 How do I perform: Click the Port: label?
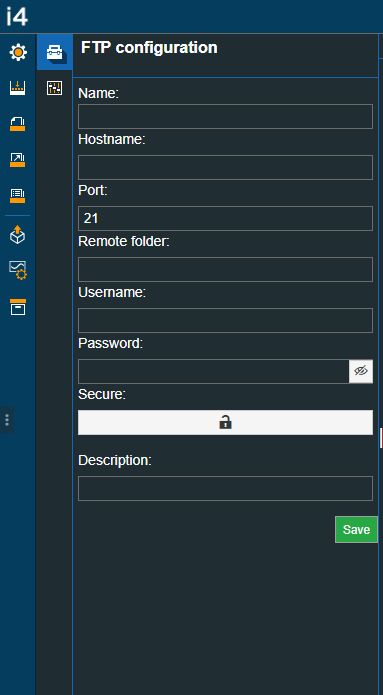93,190
